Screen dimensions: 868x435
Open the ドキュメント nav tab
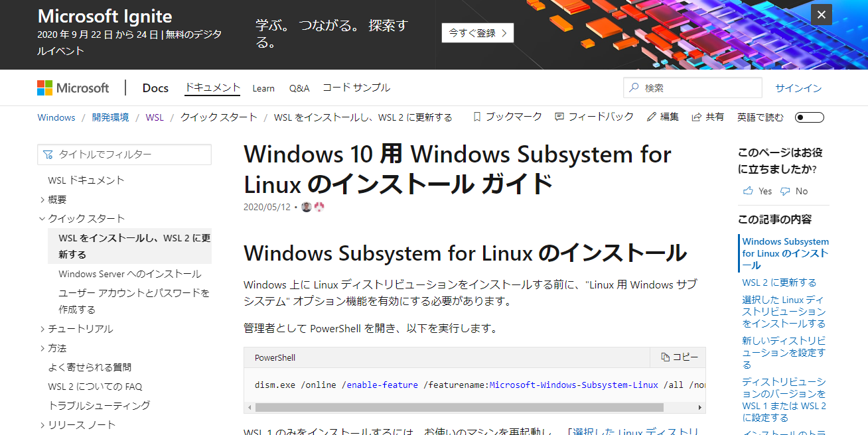(x=212, y=88)
